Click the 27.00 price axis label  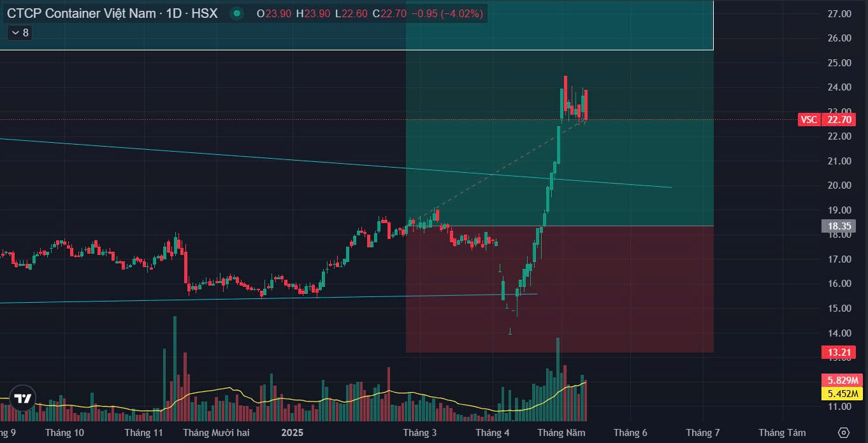839,13
